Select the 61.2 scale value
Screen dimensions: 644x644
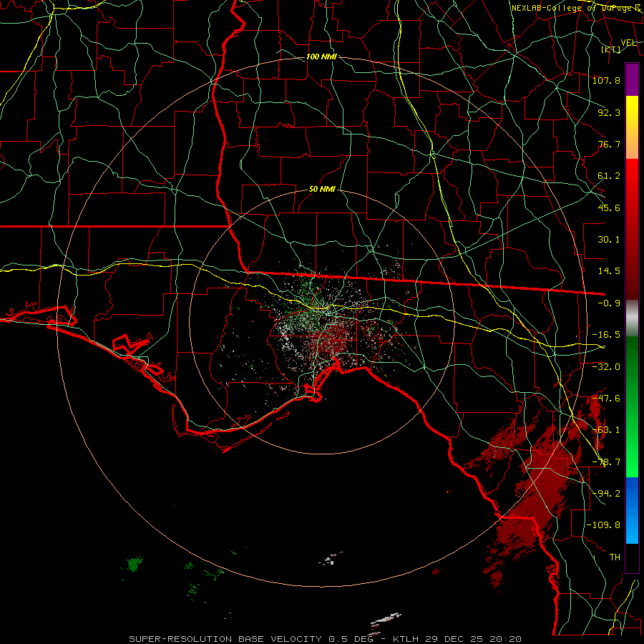609,176
